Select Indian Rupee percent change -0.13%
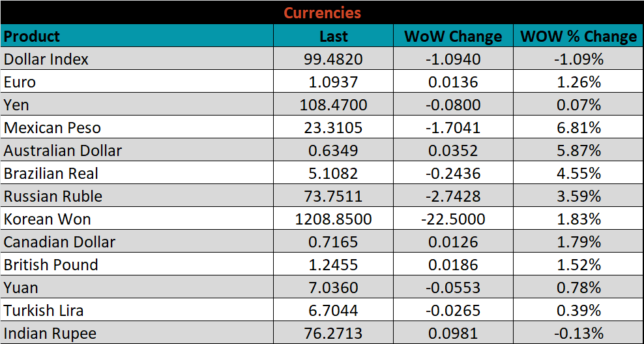The image size is (644, 344). [578, 332]
